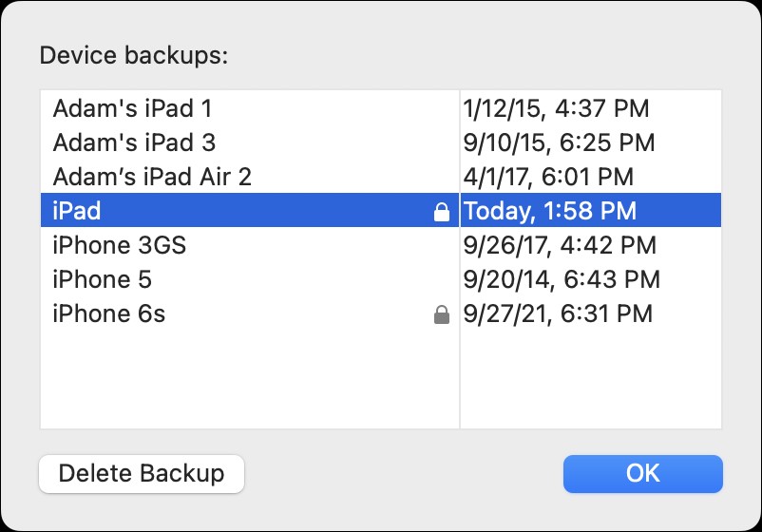Click the lock icon beside iPhone 6s
Viewport: 762px width, 532px height.
point(441,314)
